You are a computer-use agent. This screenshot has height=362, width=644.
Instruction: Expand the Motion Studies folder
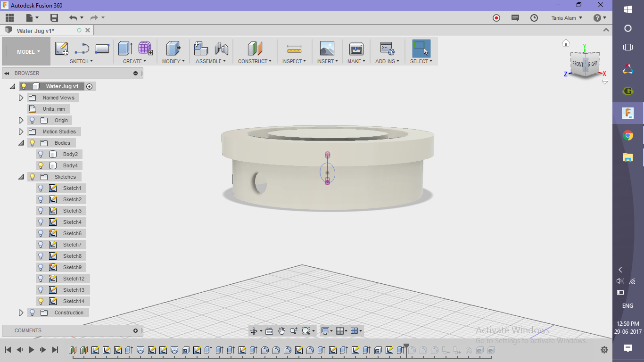click(x=21, y=132)
